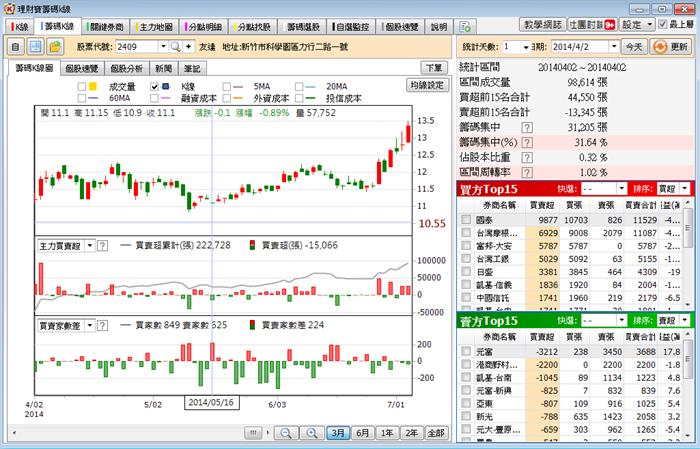Screen dimensions: 700x449
Task: Click the stock search magnifier icon
Action: [x=174, y=47]
